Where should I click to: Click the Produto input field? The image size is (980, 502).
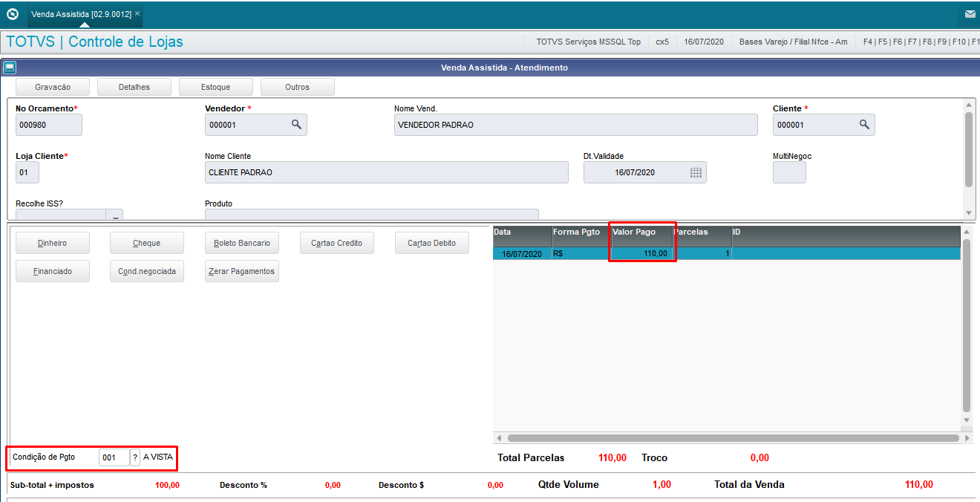[x=371, y=215]
